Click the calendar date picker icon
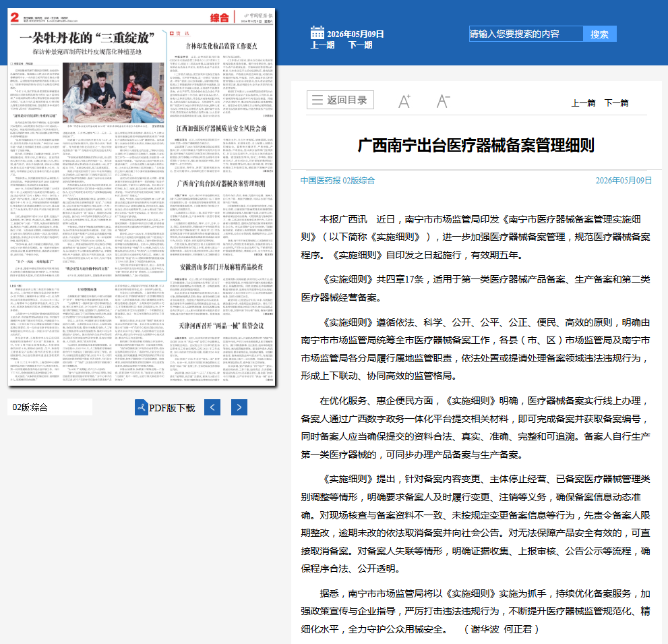 pyautogui.click(x=317, y=32)
